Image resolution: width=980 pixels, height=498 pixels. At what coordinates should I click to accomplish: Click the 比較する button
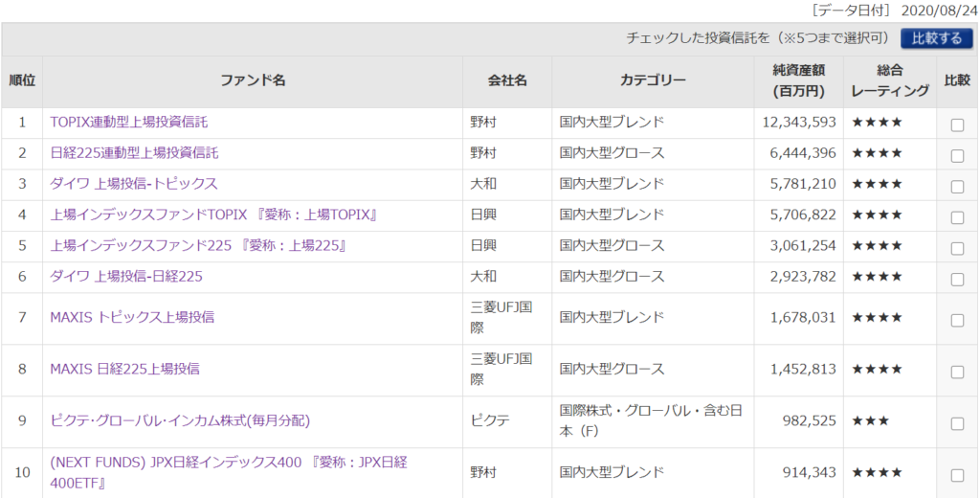click(x=936, y=38)
